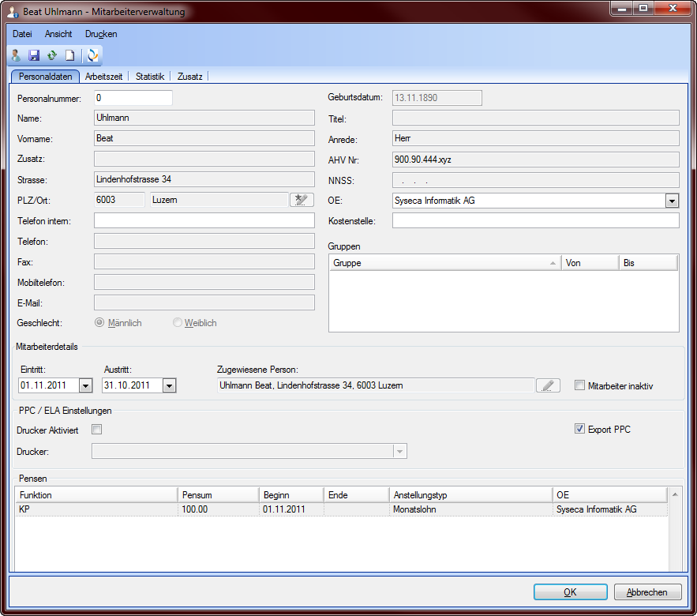Click the person icon in the toolbar

(16, 55)
